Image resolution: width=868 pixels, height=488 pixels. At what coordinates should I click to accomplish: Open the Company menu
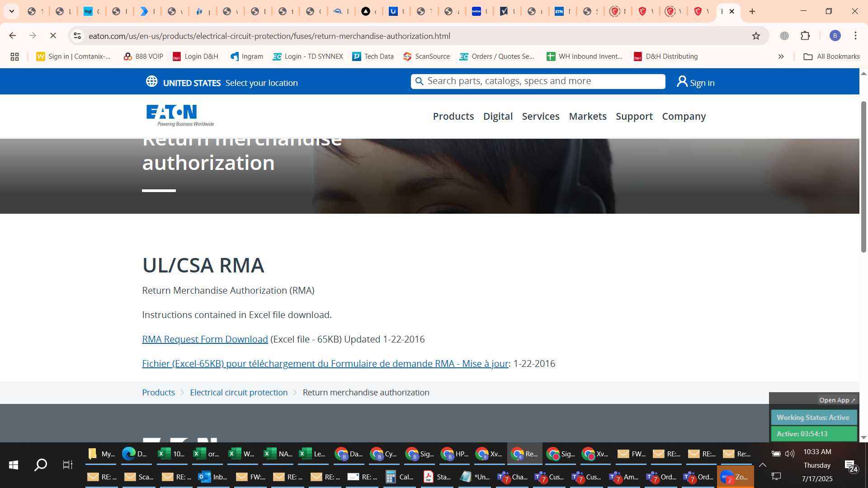click(684, 117)
